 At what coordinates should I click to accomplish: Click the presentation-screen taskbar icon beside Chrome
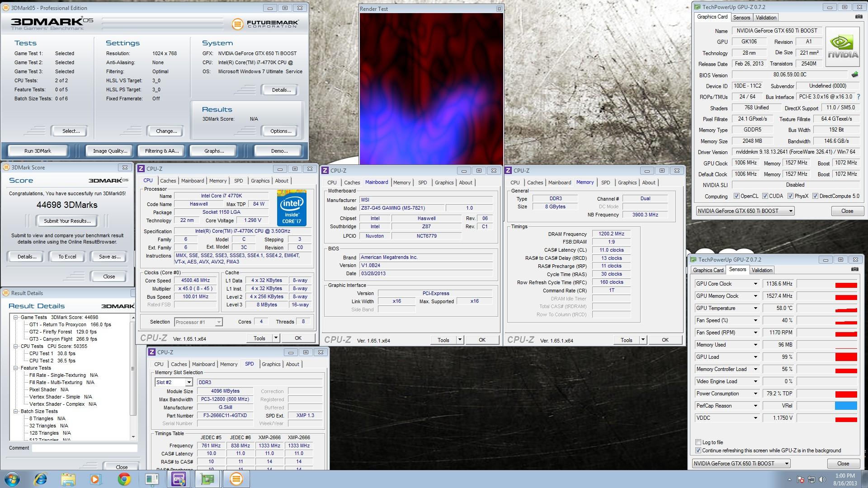point(151,479)
